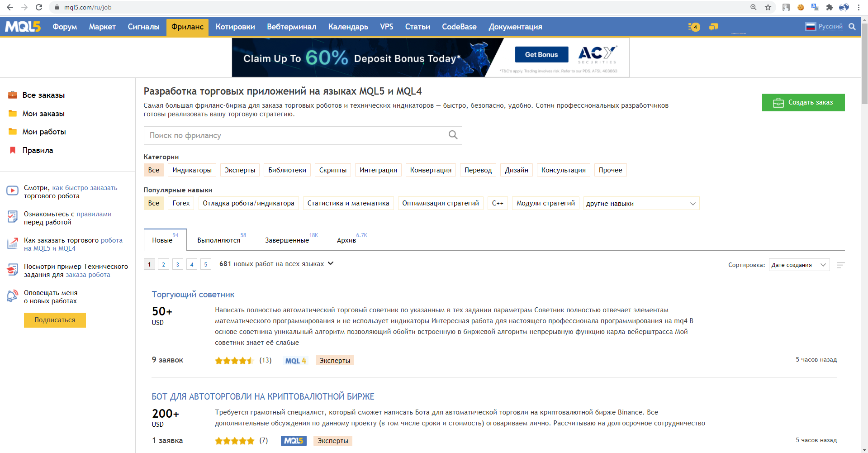
Task: Open the browser extensions puzzle icon
Action: pos(830,7)
